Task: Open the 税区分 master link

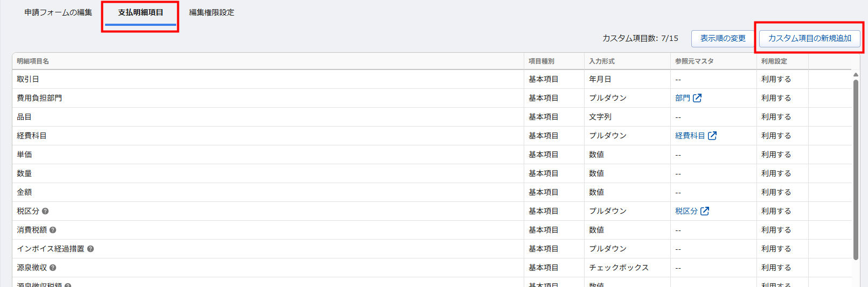Action: tap(686, 211)
